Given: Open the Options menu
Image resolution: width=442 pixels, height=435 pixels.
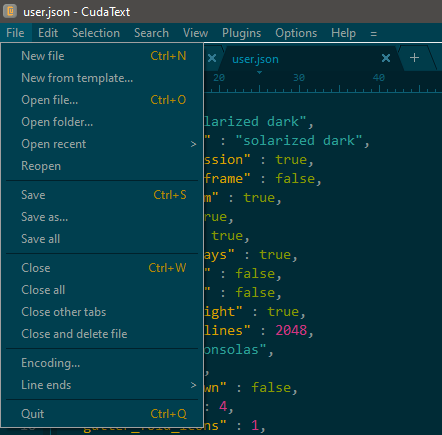Looking at the screenshot, I should (296, 33).
